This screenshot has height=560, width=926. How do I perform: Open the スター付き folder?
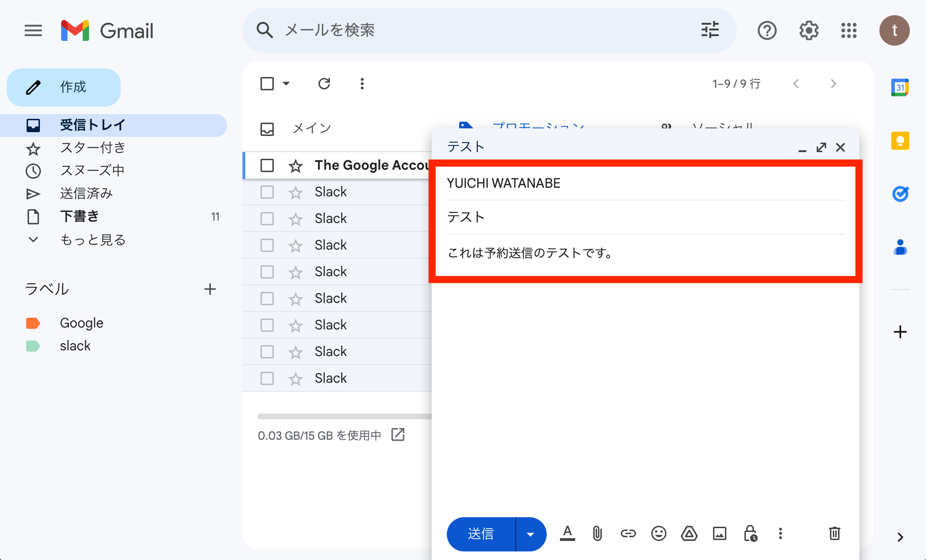point(114,148)
